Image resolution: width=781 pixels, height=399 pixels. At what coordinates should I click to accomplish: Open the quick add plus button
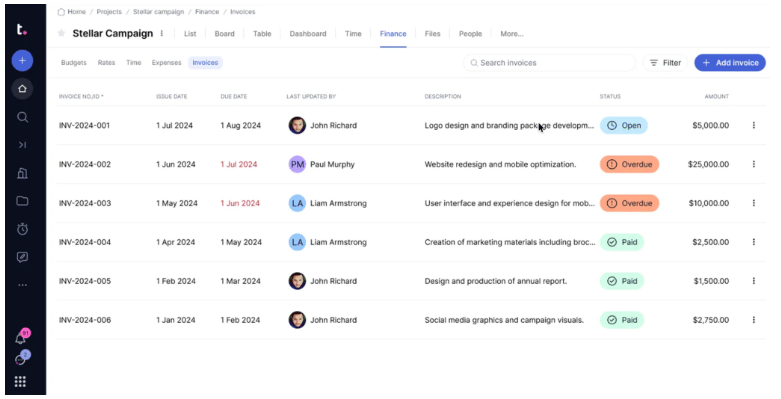click(22, 61)
